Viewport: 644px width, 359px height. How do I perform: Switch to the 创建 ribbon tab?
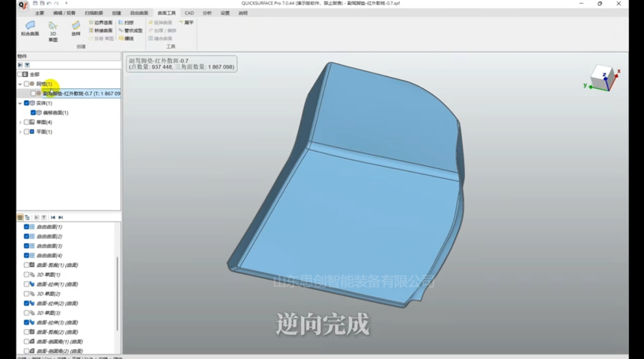point(117,13)
